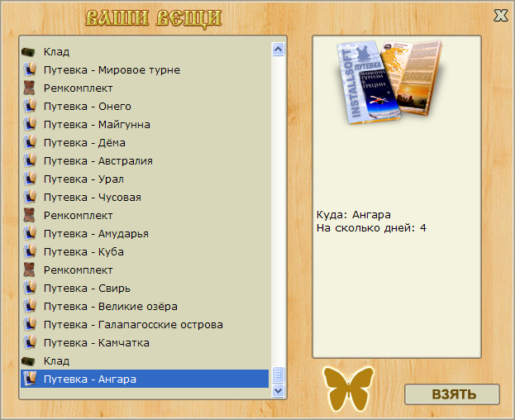Click the golden butterfly icon

coord(349,388)
